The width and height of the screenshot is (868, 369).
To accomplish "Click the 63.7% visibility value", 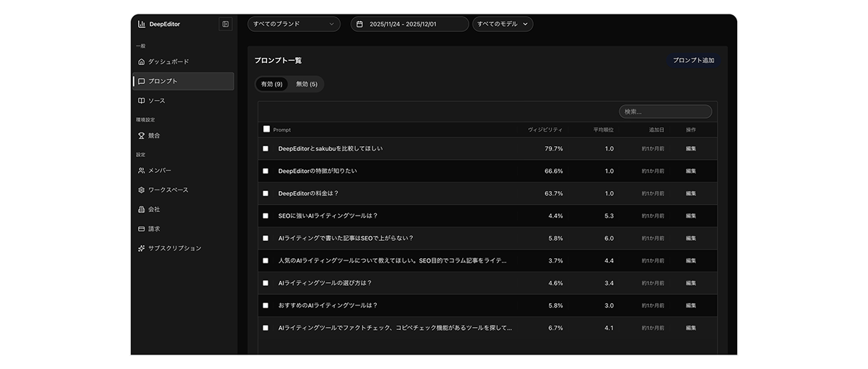I will pos(553,193).
